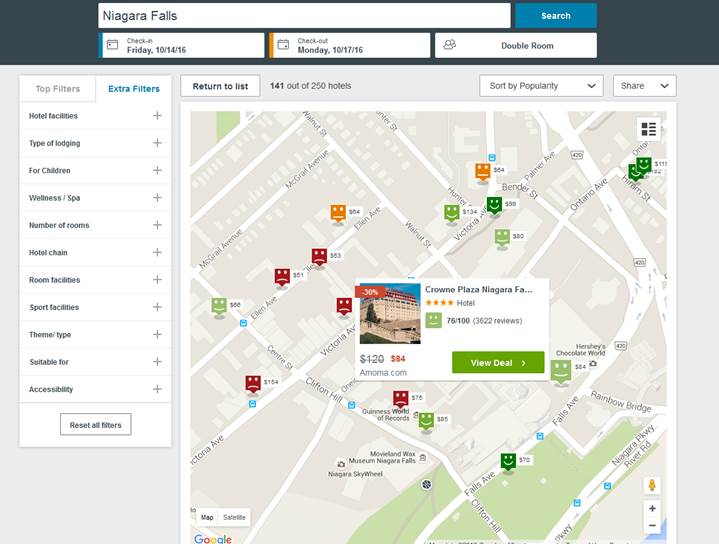The image size is (719, 544).
Task: Click the camera icon by Hershey's Chocolate World
Action: [593, 363]
